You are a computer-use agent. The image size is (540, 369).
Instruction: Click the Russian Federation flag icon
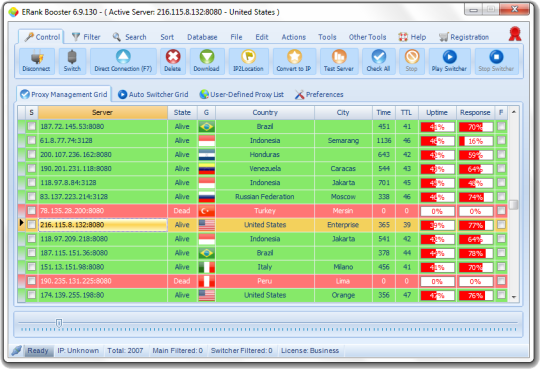207,197
